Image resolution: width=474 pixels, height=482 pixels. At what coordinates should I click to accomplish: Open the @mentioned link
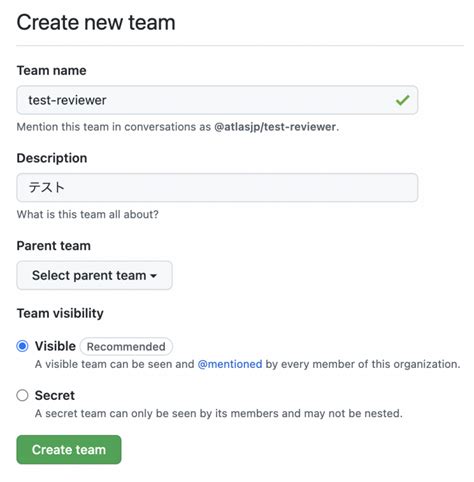click(230, 364)
